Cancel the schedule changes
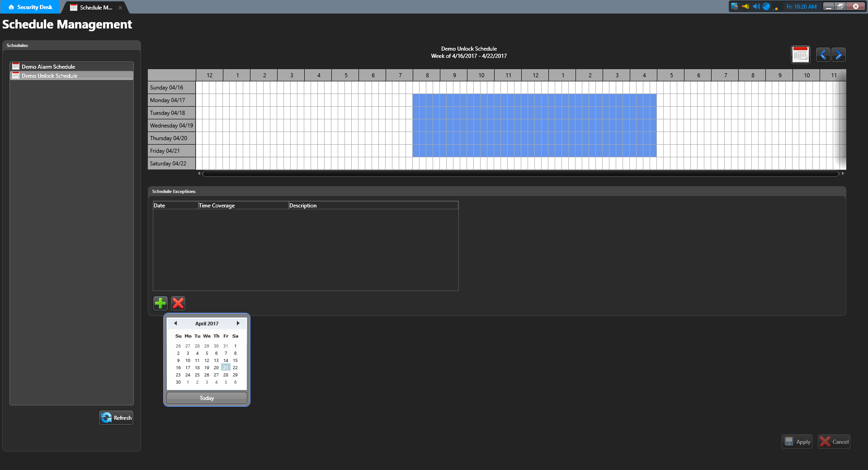This screenshot has width=868, height=470. pos(834,442)
